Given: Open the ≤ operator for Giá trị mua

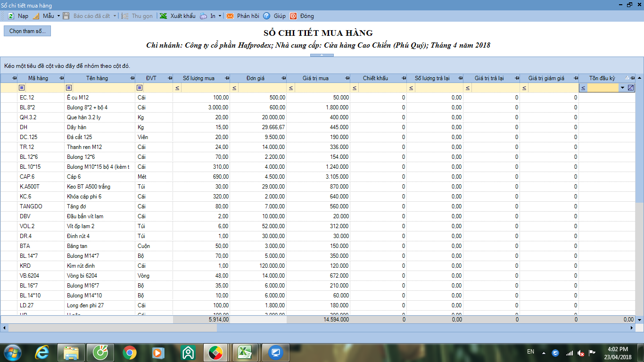Looking at the screenshot, I should pos(290,88).
